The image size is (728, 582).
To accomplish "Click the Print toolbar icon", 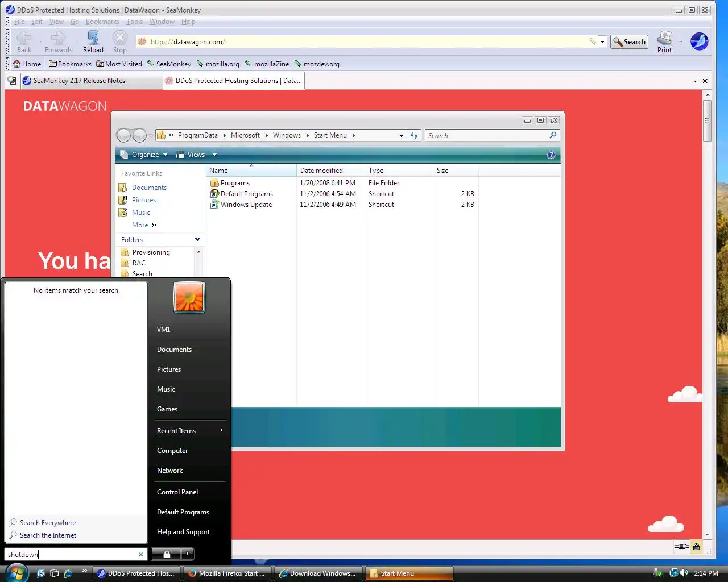I will [x=664, y=42].
